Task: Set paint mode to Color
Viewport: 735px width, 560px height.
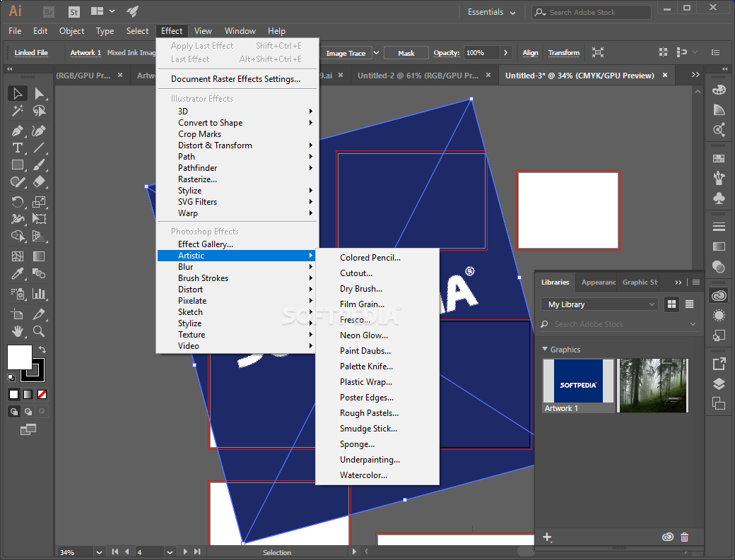Action: (x=14, y=394)
